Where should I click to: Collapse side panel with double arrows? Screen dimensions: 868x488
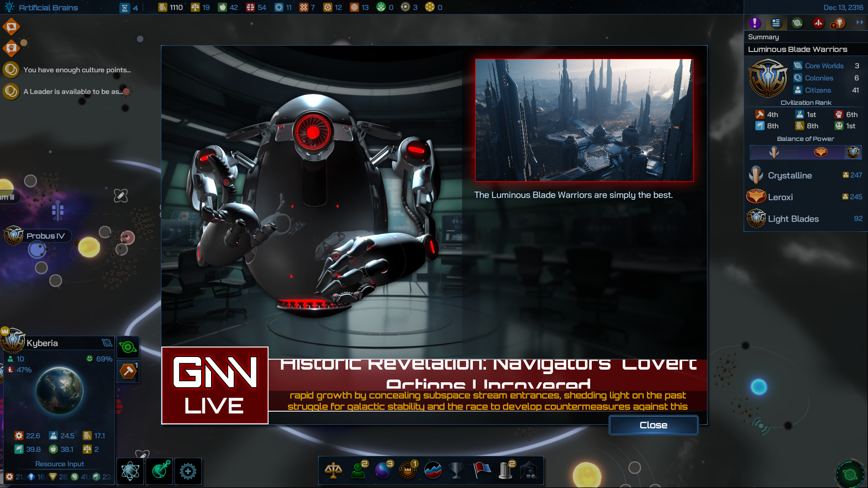click(859, 22)
